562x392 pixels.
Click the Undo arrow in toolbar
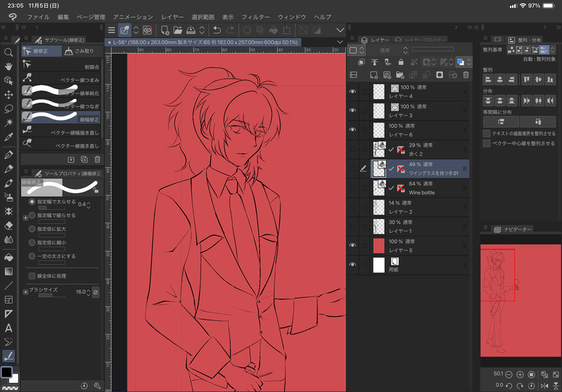(217, 30)
